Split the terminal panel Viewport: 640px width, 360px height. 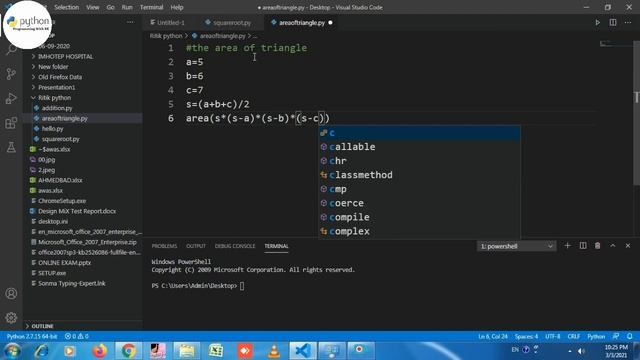click(x=583, y=246)
